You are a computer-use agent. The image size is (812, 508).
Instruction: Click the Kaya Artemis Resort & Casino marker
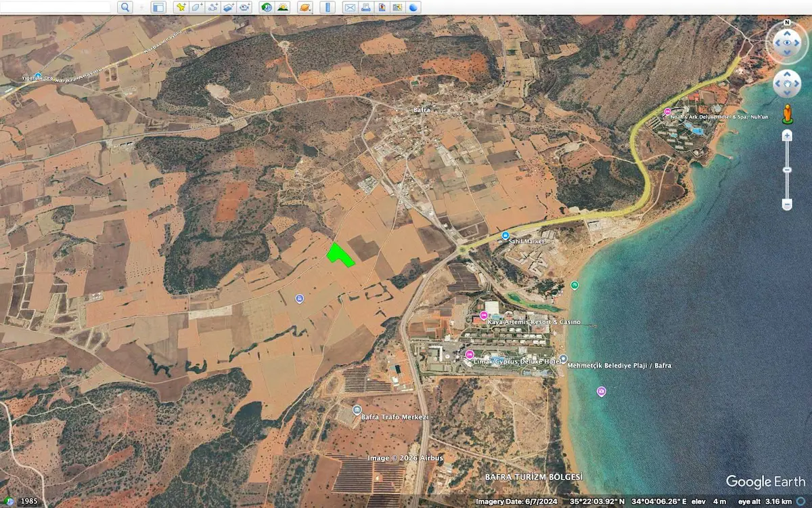click(483, 316)
